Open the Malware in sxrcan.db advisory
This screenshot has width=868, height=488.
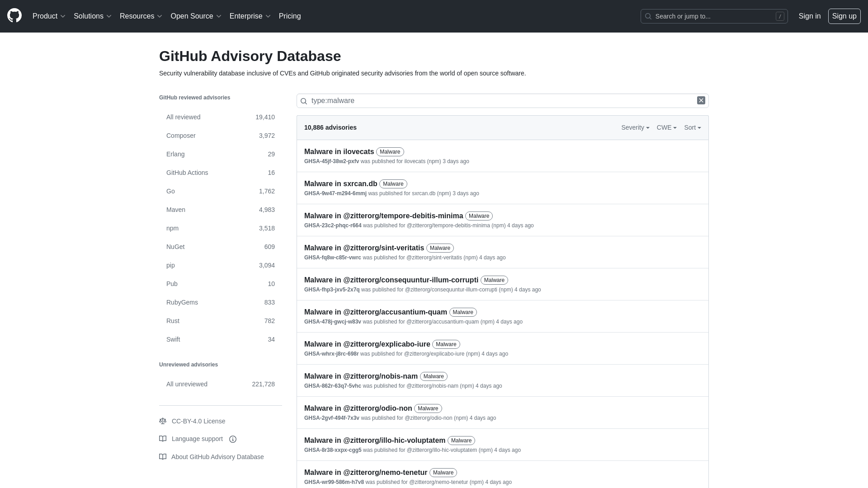point(340,184)
